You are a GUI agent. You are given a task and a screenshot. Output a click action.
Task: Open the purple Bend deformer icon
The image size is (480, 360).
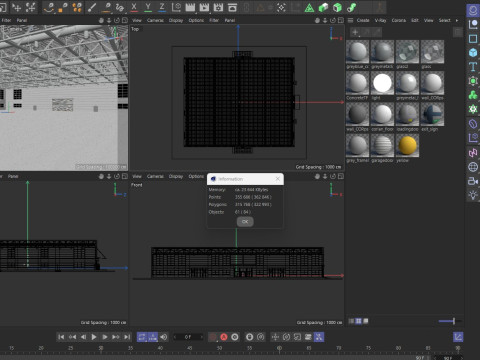click(473, 124)
